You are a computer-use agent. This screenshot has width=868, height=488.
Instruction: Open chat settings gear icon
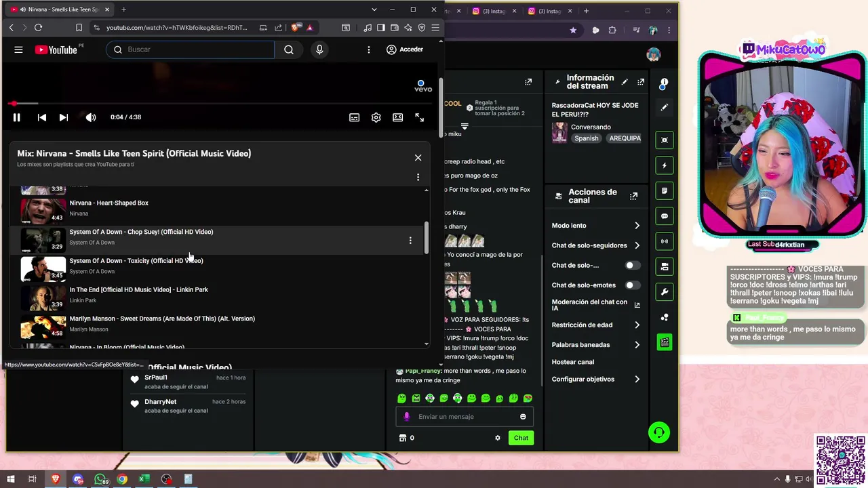click(498, 438)
